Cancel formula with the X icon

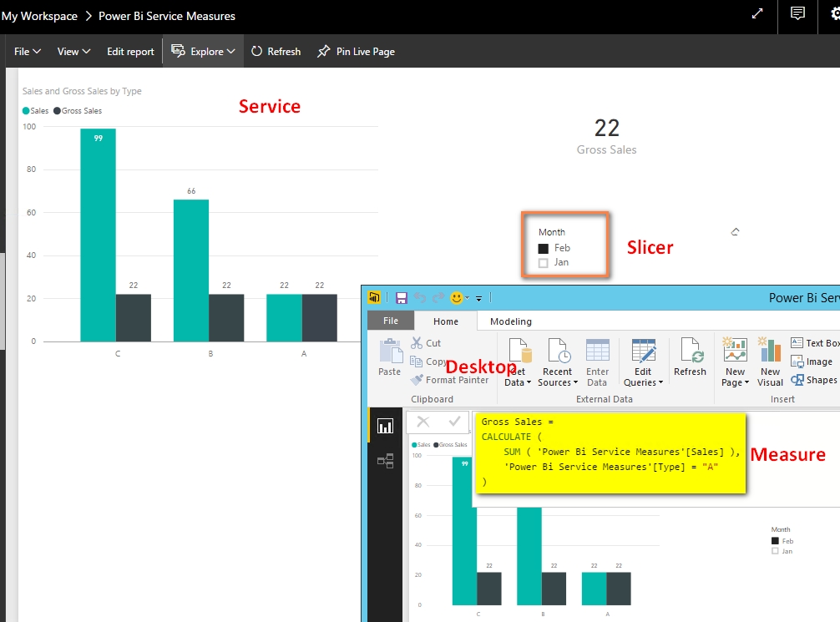pos(423,422)
